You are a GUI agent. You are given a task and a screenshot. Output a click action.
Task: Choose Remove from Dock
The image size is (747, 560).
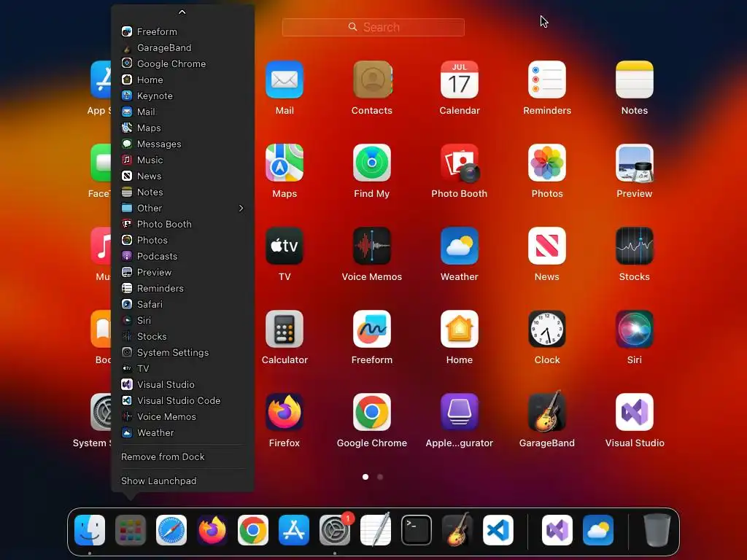click(182, 456)
